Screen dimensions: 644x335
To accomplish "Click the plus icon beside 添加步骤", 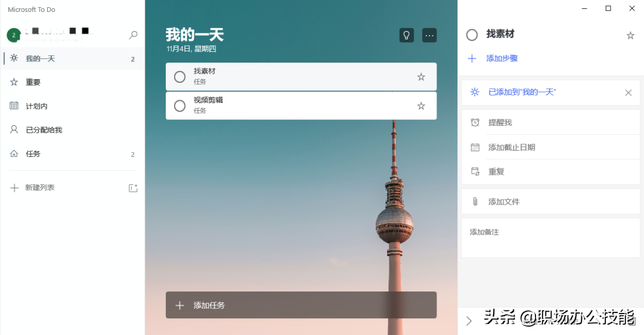I will coord(472,58).
